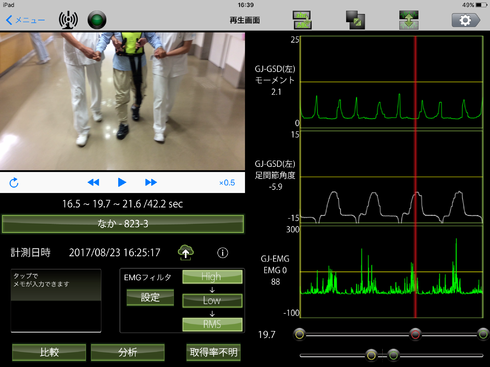Change playback speed ×0.5
This screenshot has width=490, height=367.
227,183
